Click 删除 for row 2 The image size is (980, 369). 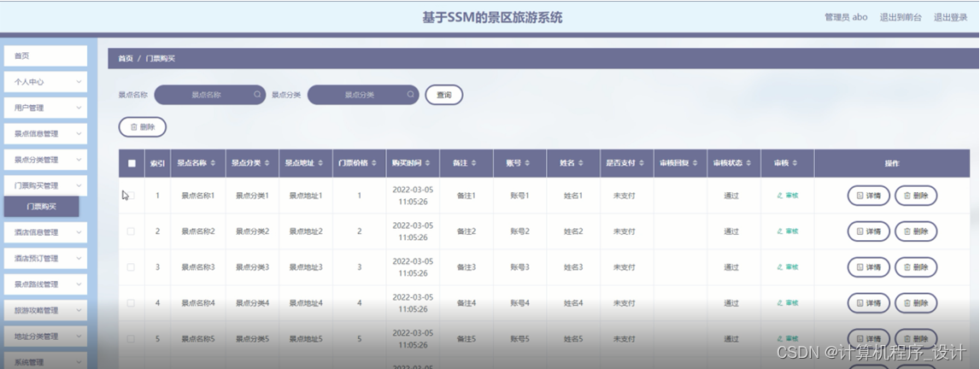[916, 231]
